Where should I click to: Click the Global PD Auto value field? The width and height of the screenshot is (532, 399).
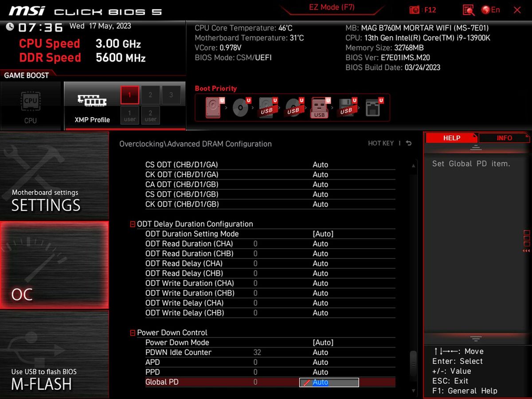click(x=329, y=382)
